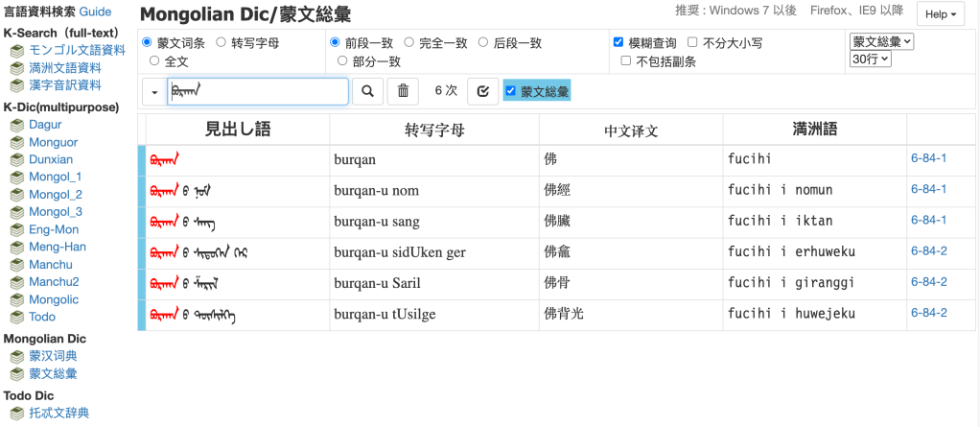Open the Help menu
The width and height of the screenshot is (980, 427).
pos(940,15)
